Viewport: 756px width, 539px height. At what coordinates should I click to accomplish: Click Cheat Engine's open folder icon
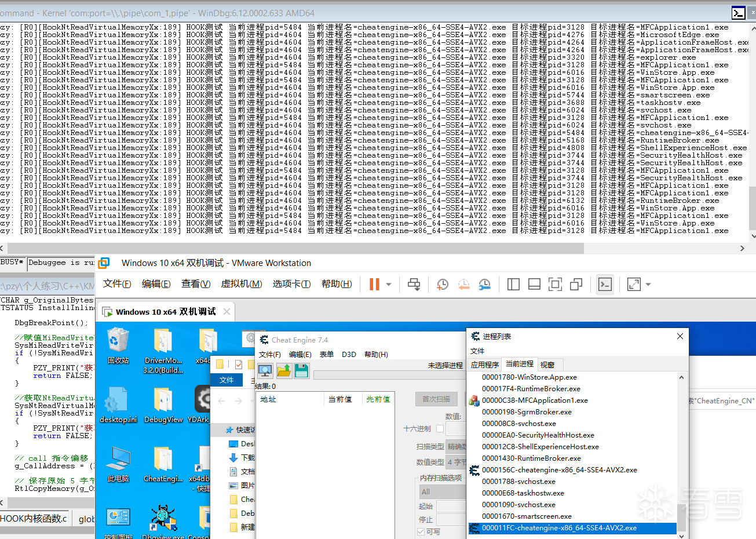[284, 371]
